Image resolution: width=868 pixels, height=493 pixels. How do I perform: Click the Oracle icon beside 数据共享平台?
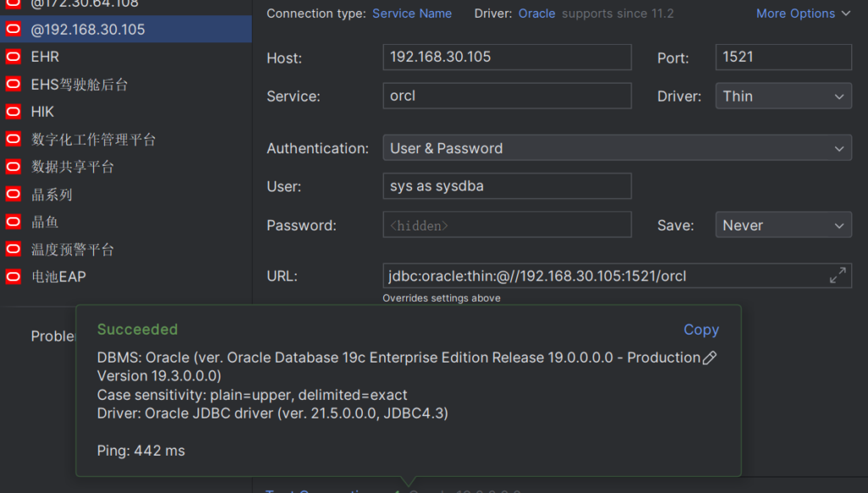(x=13, y=167)
